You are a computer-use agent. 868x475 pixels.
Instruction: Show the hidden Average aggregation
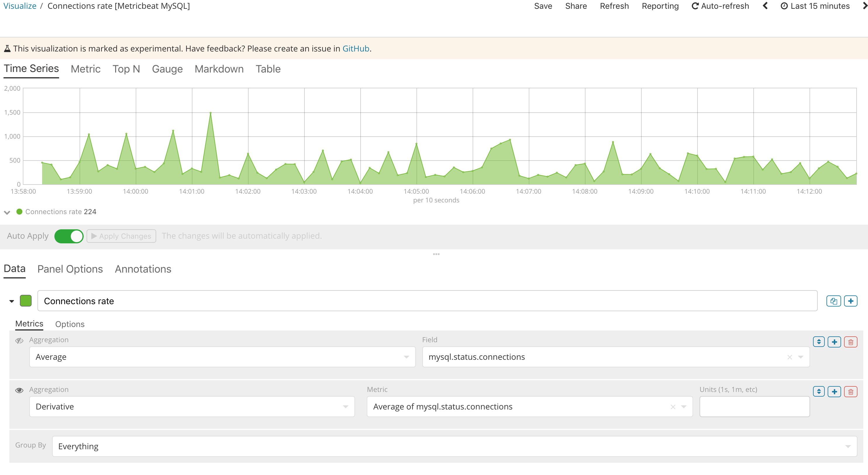(x=19, y=340)
